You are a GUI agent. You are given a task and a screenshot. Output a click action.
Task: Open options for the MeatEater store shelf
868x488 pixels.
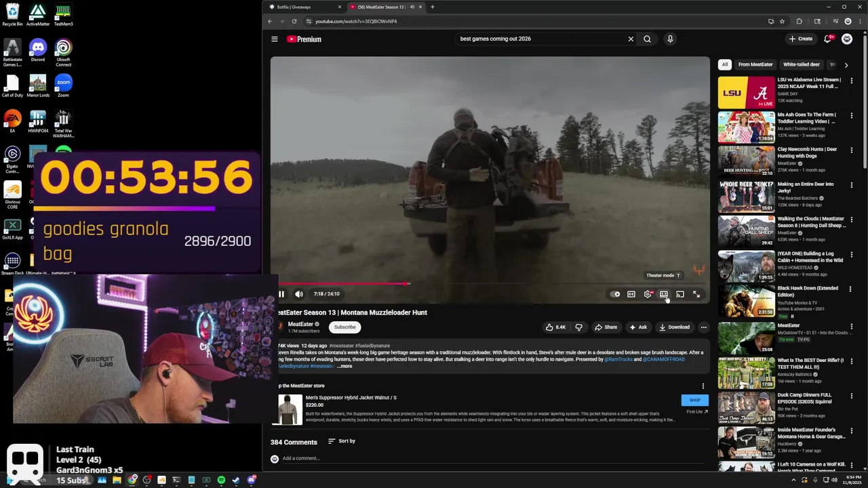(x=703, y=386)
